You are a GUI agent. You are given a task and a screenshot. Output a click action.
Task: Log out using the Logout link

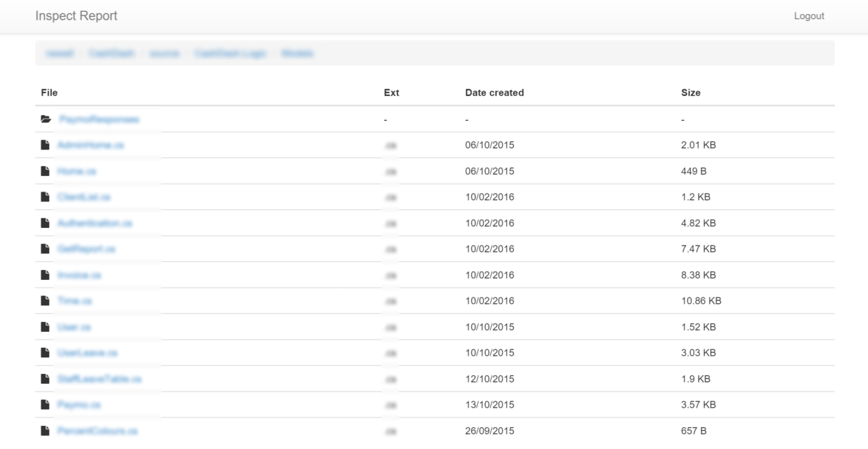pyautogui.click(x=808, y=16)
